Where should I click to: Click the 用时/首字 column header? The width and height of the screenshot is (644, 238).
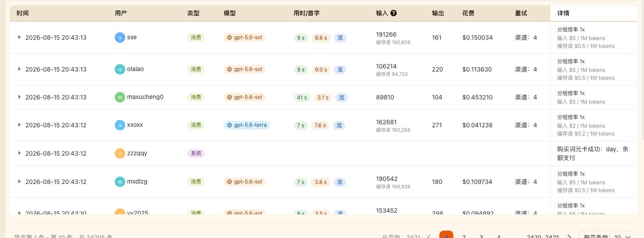point(307,14)
